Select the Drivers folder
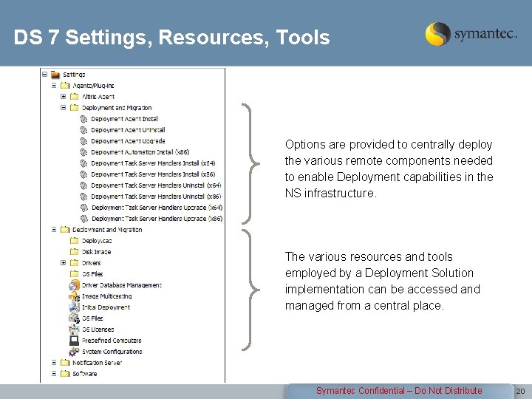Viewport: 532px width, 399px height. point(74,263)
